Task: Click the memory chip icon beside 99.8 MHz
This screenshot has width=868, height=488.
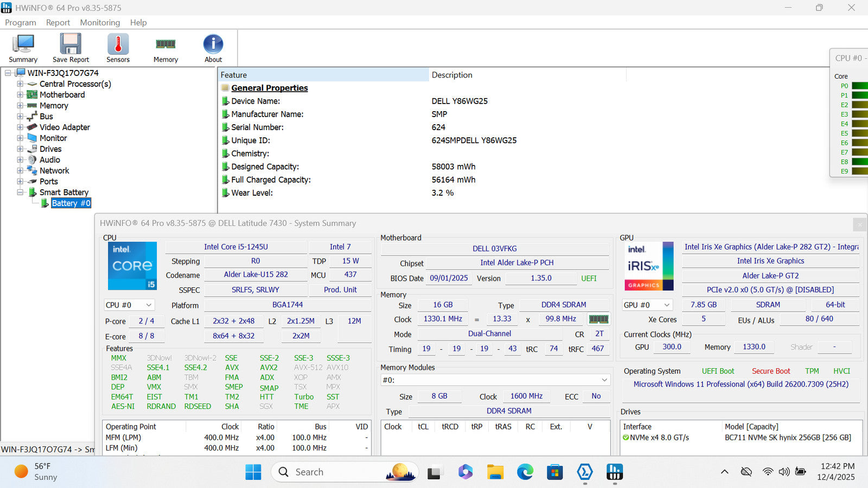Action: click(598, 319)
